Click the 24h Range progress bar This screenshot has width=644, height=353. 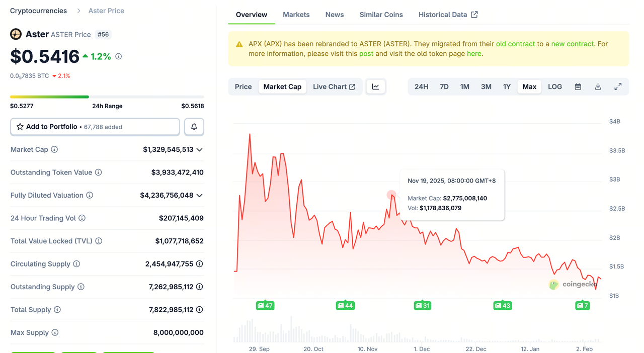point(107,96)
